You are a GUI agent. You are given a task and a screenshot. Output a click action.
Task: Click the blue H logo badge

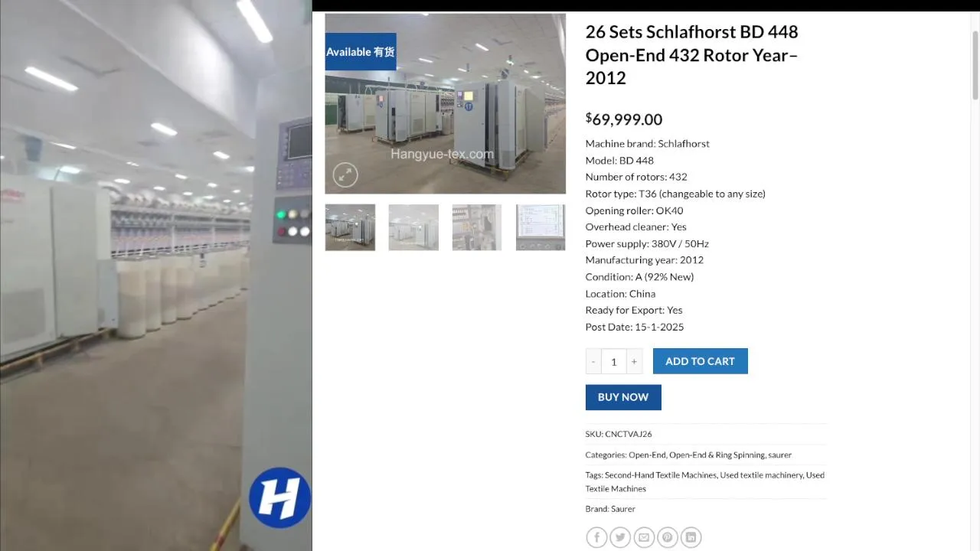tap(279, 498)
